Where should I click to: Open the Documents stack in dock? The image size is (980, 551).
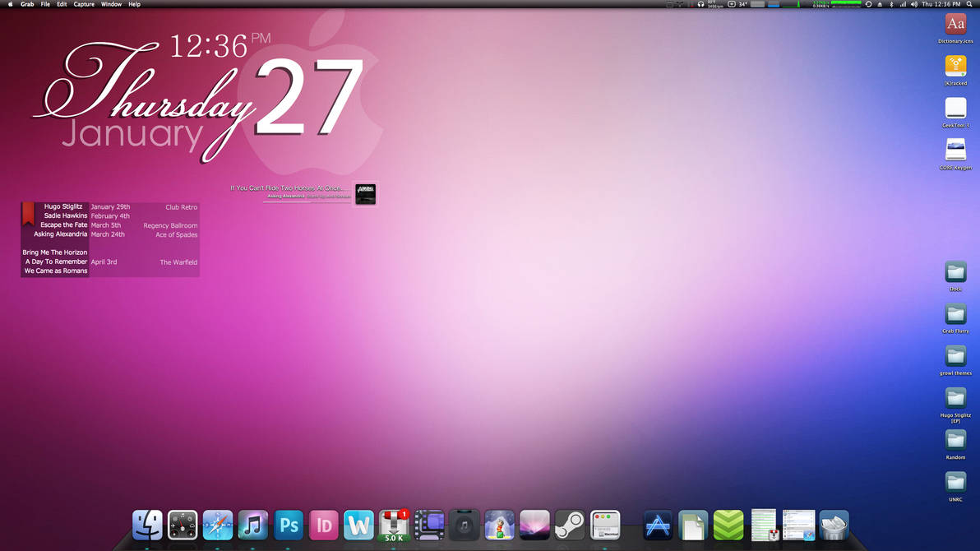click(x=692, y=525)
